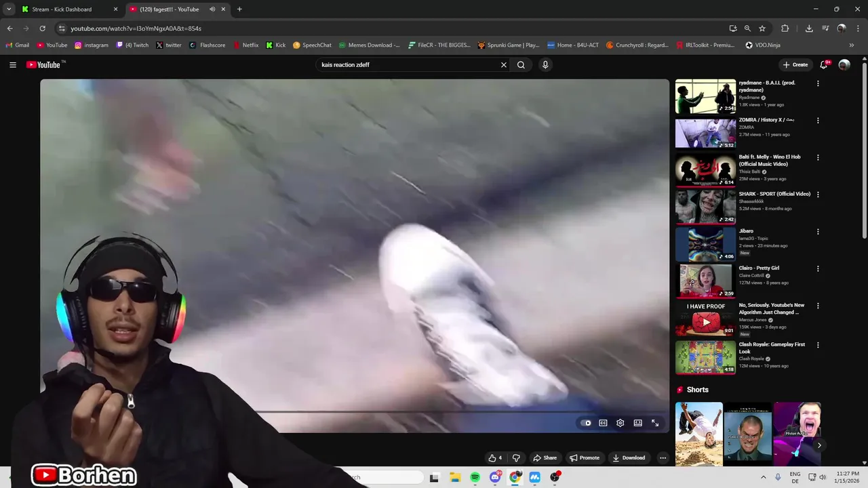Open Chrome zoom magnifier in address bar
The height and width of the screenshot is (488, 868).
pyautogui.click(x=747, y=28)
